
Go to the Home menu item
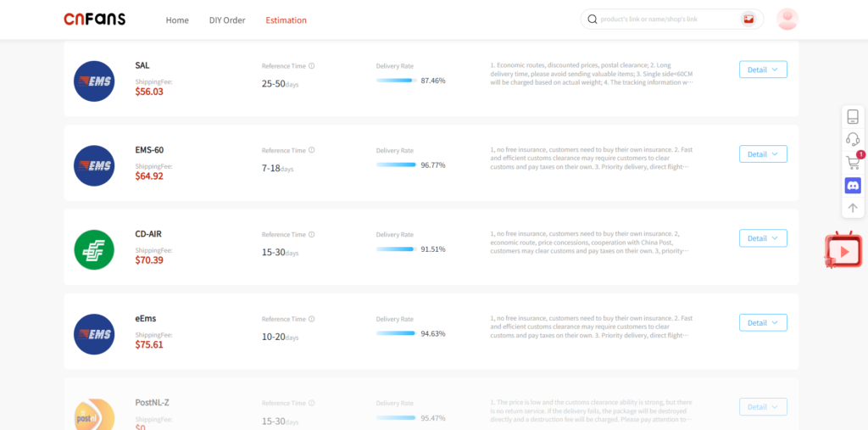coord(177,20)
